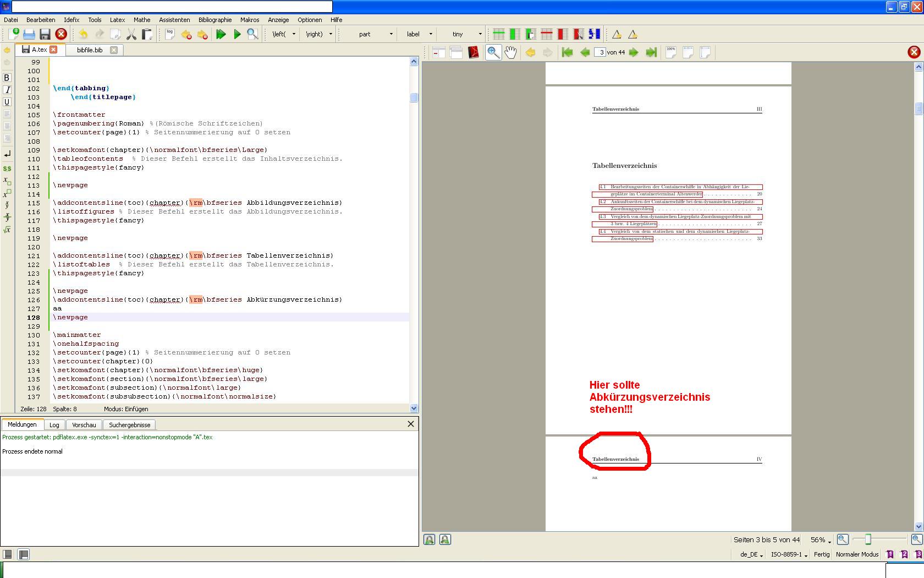Screen dimensions: 924x578
Task: Toggle bottom messages panel icon
Action: click(23, 554)
